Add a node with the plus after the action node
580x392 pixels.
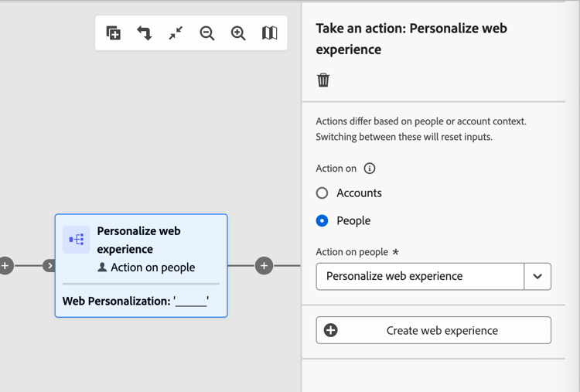point(264,266)
